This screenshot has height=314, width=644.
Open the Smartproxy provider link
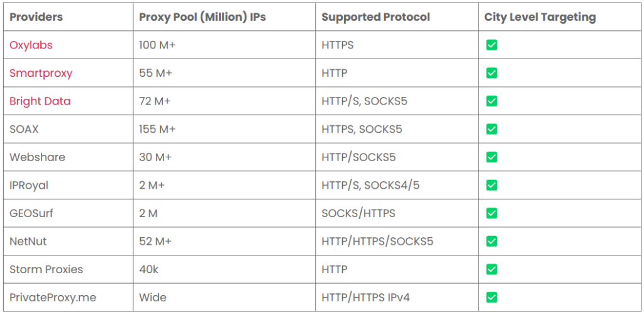(41, 73)
